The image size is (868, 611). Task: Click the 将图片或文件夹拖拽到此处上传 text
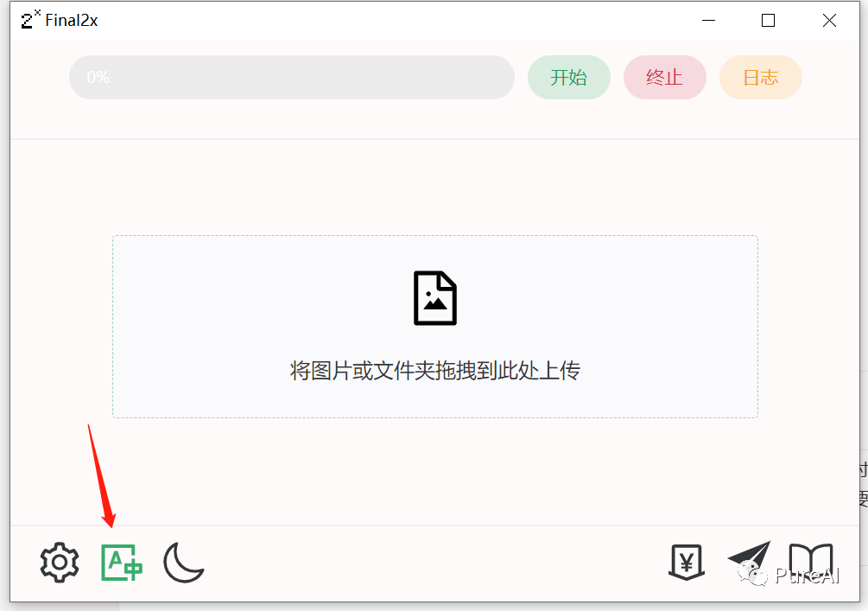[x=435, y=371]
